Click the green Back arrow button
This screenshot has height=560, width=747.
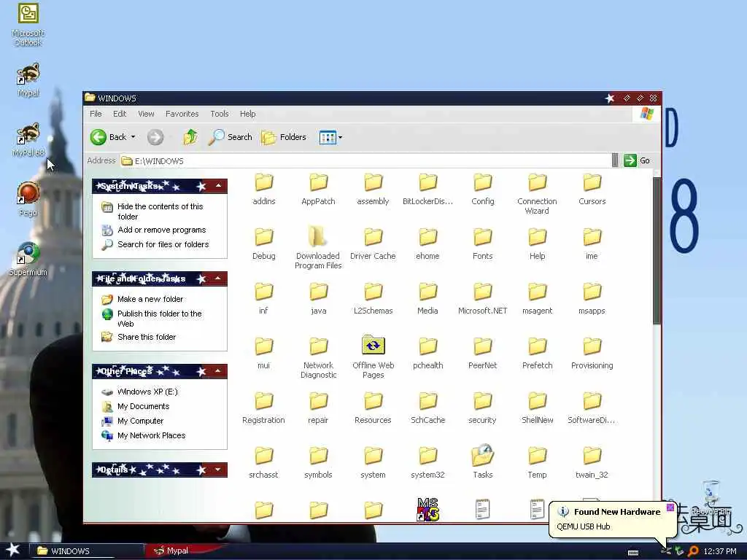[x=109, y=137]
